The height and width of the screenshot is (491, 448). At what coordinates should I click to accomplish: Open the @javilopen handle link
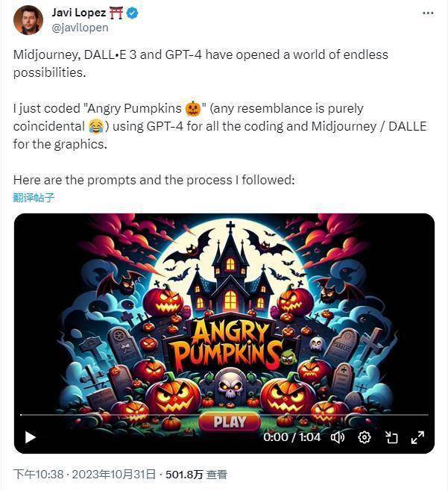pos(80,28)
